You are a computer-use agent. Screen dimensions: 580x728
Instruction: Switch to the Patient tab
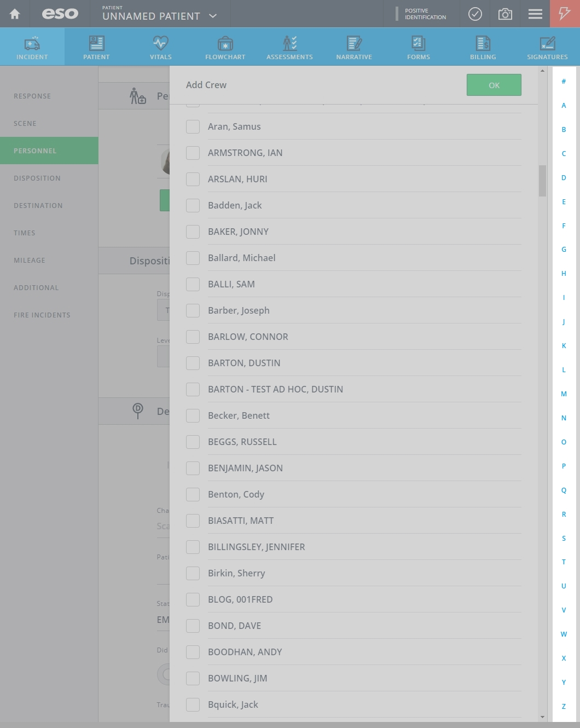[96, 47]
